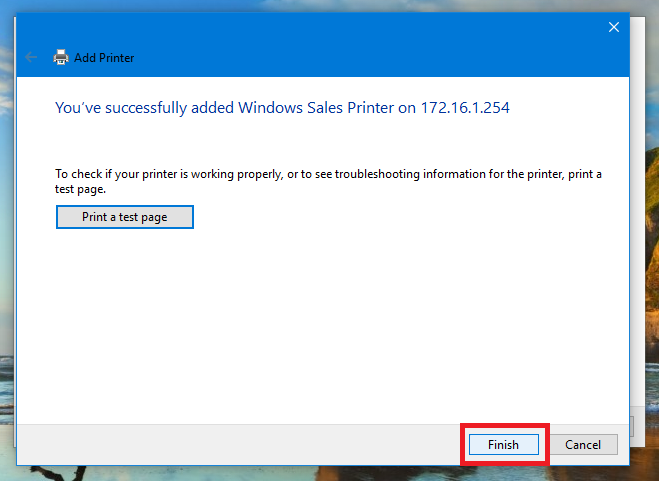Click the "Add Printer" title text
This screenshot has height=481, width=659.
104,58
